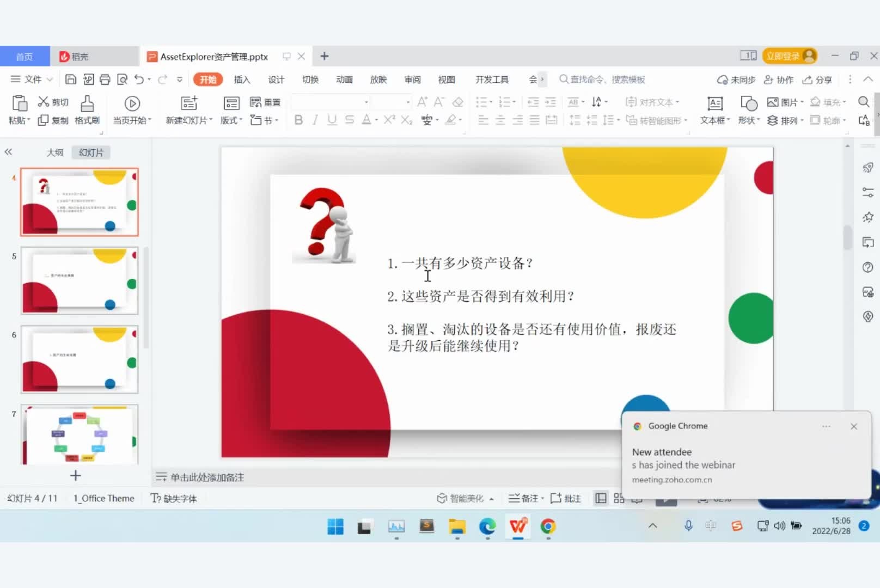This screenshot has height=588, width=880.
Task: Click the Reset (重置) slide button
Action: tap(265, 102)
